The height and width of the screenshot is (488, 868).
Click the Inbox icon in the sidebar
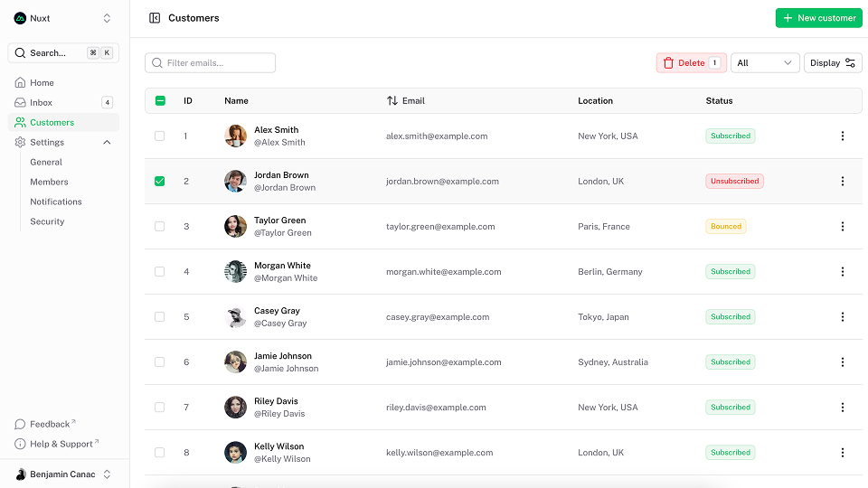pos(20,103)
